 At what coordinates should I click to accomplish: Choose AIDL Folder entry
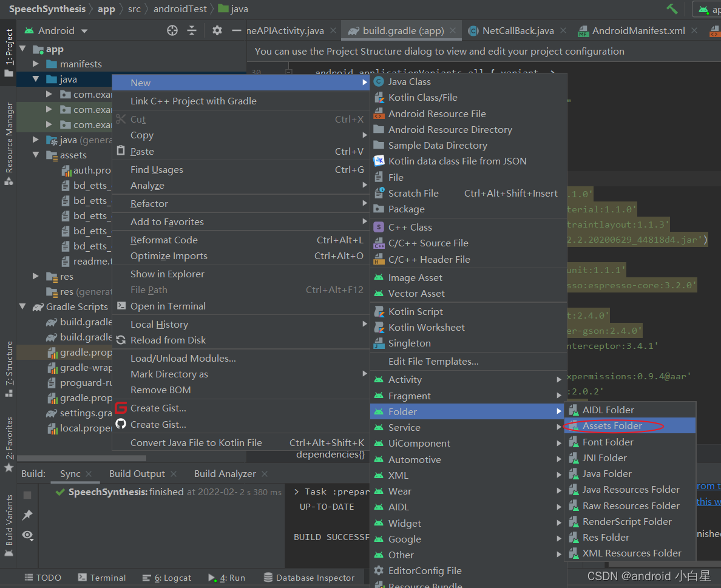(630, 410)
